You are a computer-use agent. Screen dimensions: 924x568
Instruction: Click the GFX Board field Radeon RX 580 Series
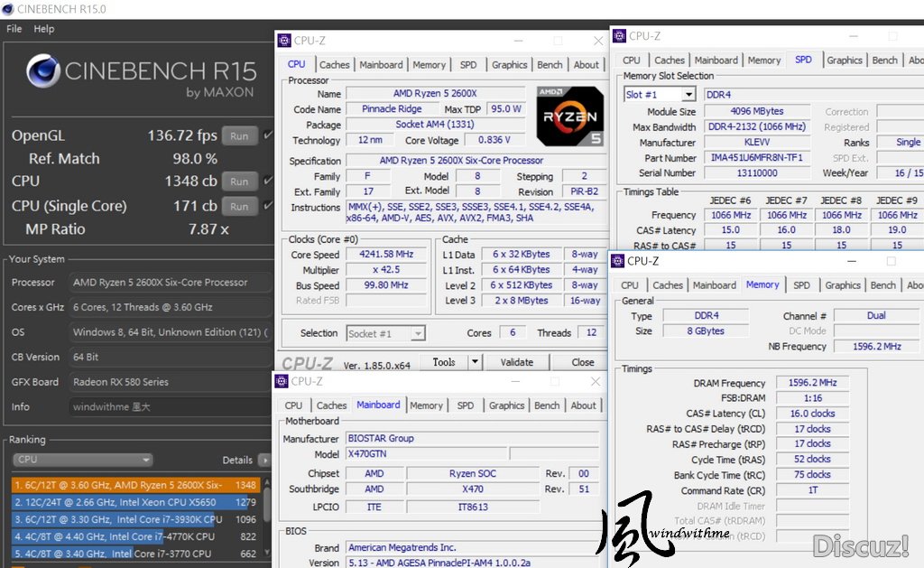click(170, 382)
